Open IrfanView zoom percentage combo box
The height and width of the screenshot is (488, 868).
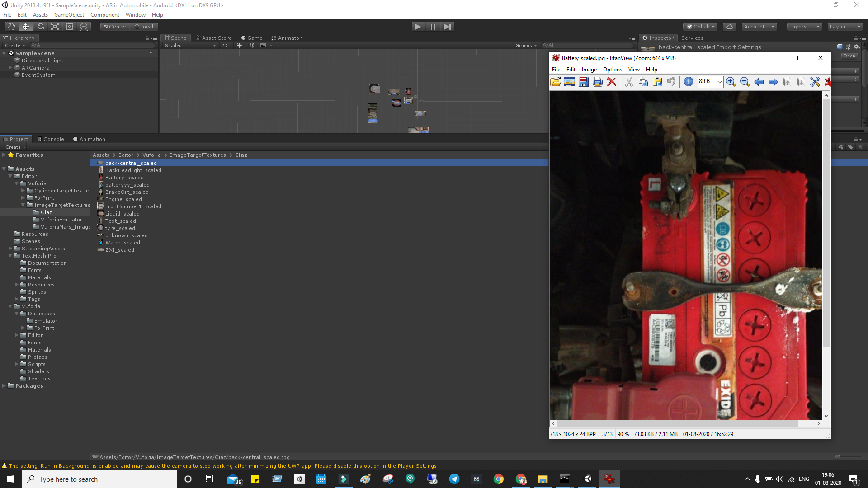(x=719, y=82)
